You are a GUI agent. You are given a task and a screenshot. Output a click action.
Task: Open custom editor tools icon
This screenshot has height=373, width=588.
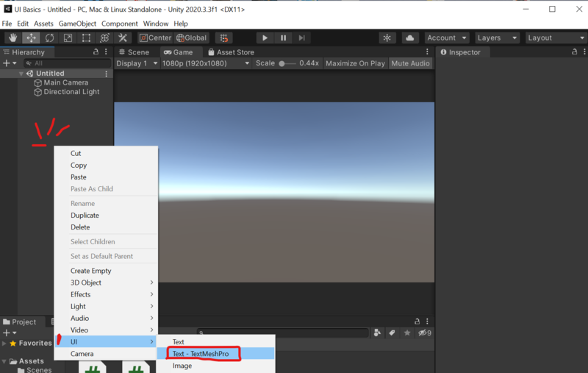click(123, 38)
